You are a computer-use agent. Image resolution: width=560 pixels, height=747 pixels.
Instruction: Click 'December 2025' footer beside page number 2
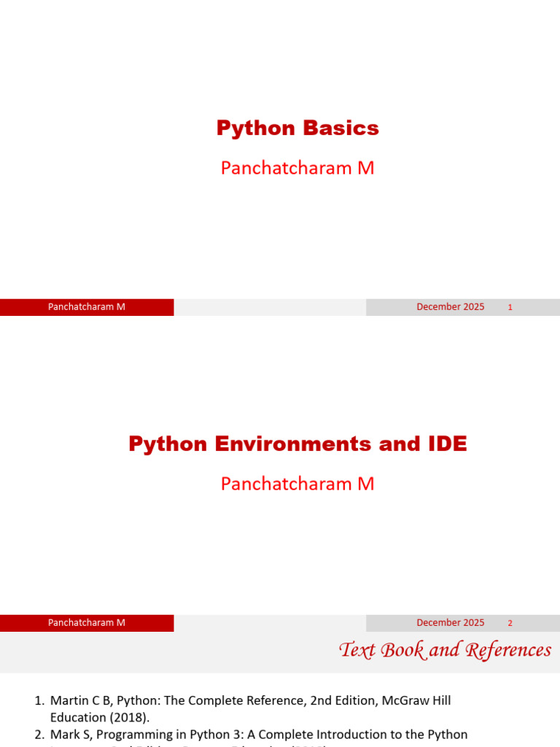point(451,623)
